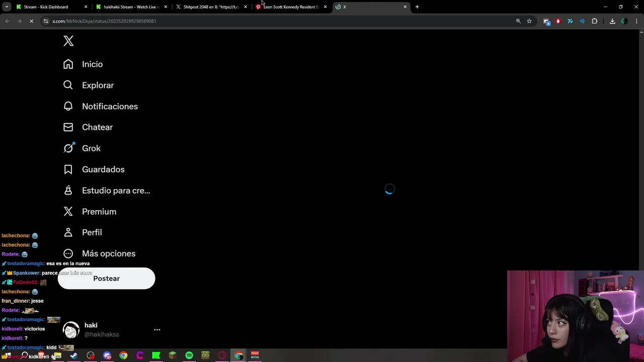The image size is (644, 362).
Task: Bookmark this page with star icon
Action: [529, 21]
